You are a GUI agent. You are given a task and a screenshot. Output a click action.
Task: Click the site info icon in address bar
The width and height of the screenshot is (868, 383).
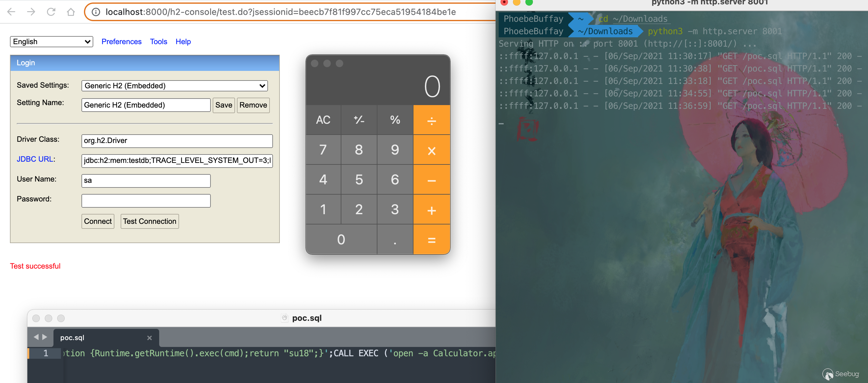coord(96,12)
